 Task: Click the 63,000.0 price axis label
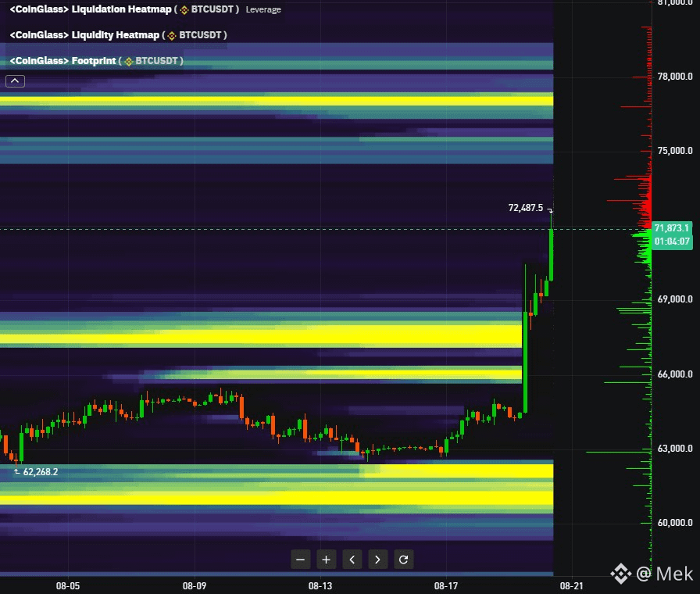(x=675, y=449)
